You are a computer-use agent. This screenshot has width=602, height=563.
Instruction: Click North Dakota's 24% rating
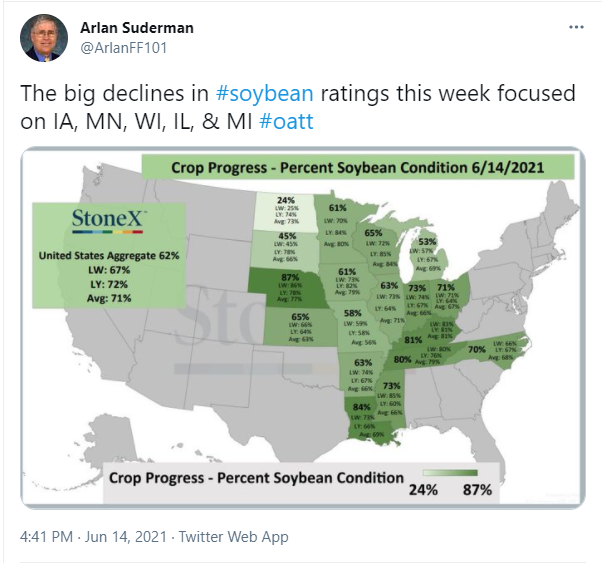click(x=286, y=200)
